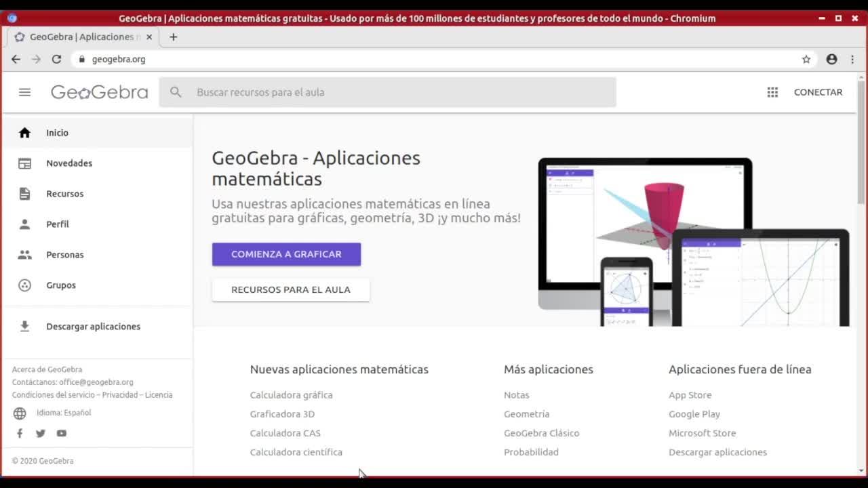Open the Calculadora gráfica link
Image resolution: width=868 pixels, height=488 pixels.
click(x=291, y=395)
